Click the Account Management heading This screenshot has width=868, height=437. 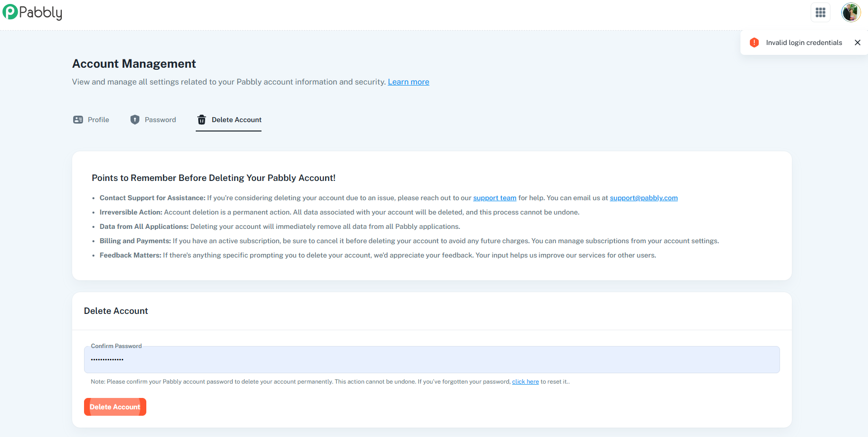click(134, 64)
